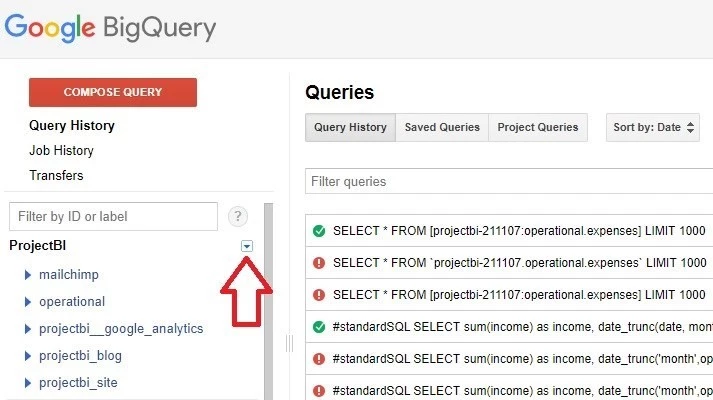
Task: Expand the projectbi__google_analytics dataset
Action: coord(28,329)
